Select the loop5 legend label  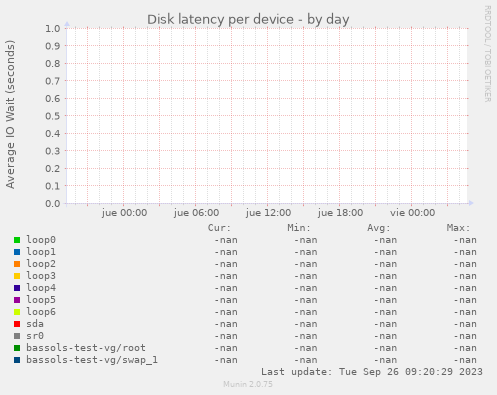tap(41, 300)
